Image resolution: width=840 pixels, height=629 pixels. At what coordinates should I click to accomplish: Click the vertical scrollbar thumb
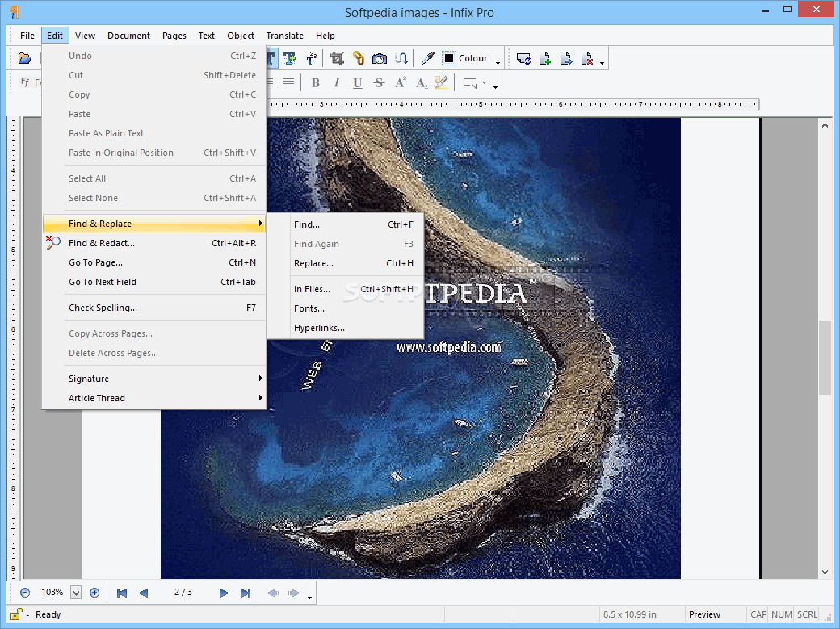tap(825, 357)
